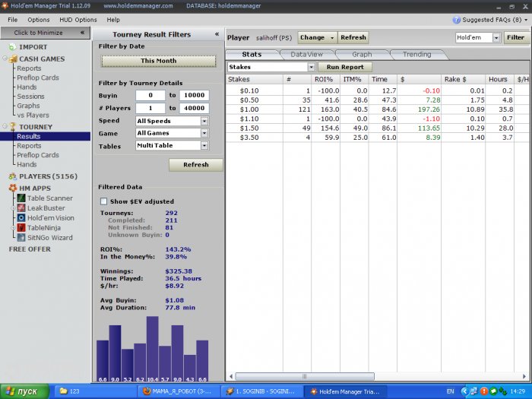Open the Speed dropdown

(x=204, y=121)
